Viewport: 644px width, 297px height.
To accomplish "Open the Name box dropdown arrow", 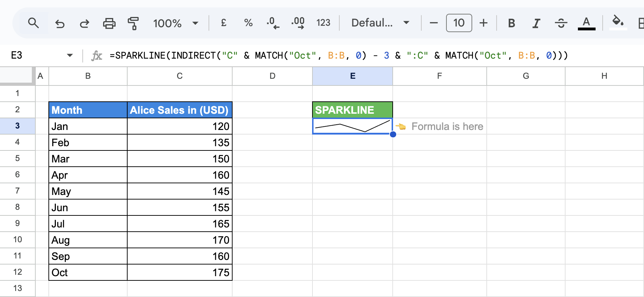I will pyautogui.click(x=70, y=55).
